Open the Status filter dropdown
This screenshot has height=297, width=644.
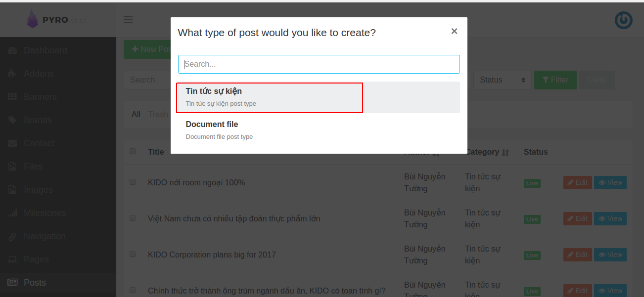pyautogui.click(x=502, y=80)
